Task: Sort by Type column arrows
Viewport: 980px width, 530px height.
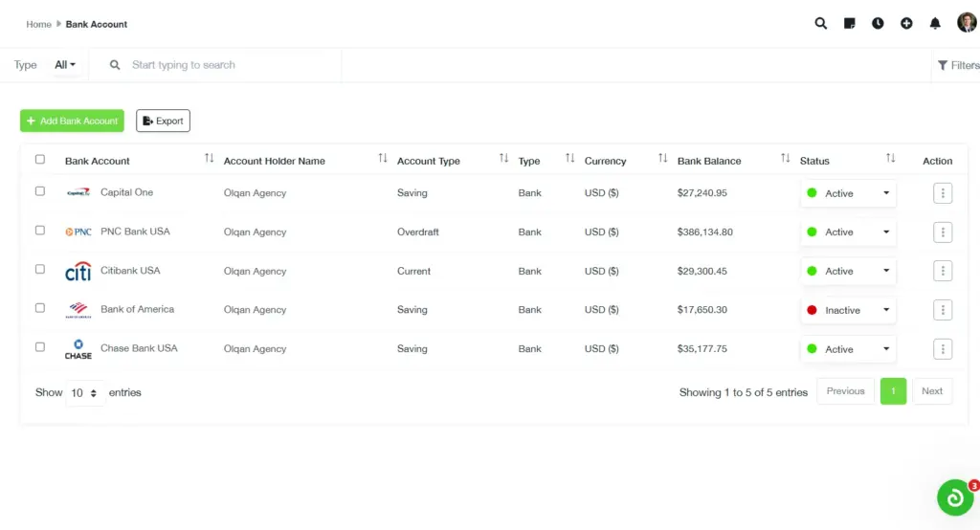Action: click(x=570, y=159)
